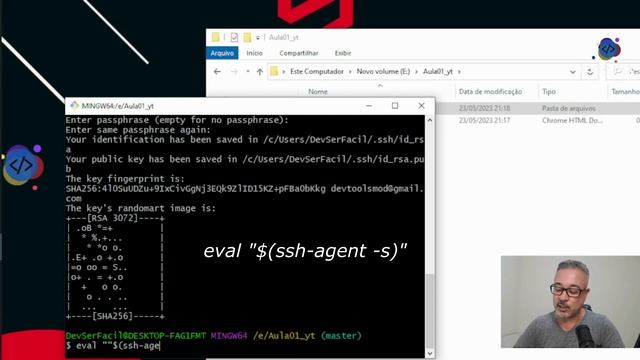This screenshot has height=360, width=640.
Task: Click the Forward arrow in File Explorer
Action: (x=234, y=71)
